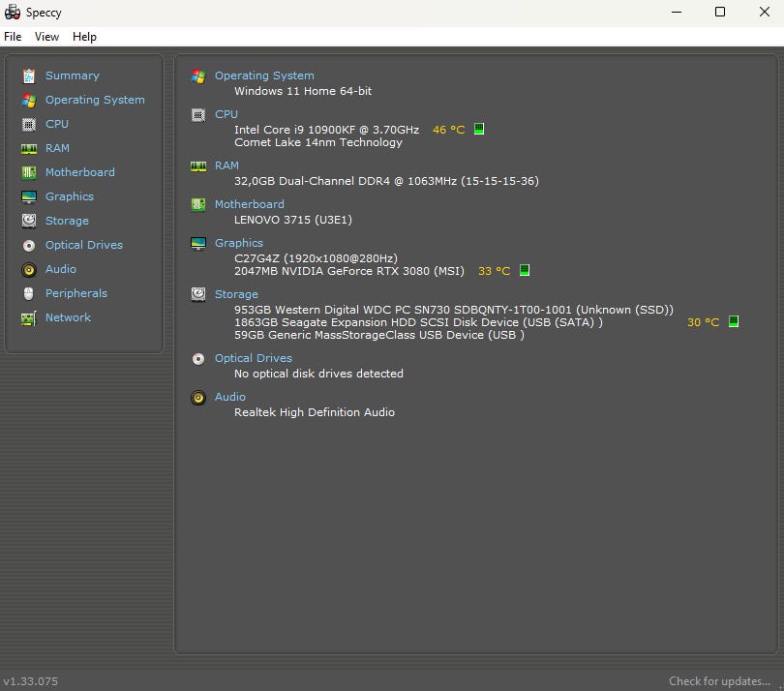Viewport: 784px width, 691px height.
Task: Go to Operating System section in sidebar
Action: tap(95, 100)
